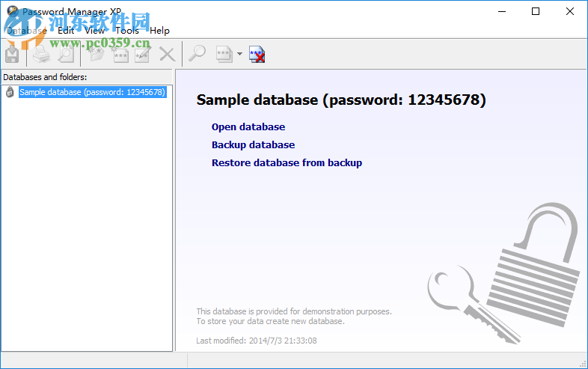Click the Backup database link
This screenshot has width=588, height=369.
(253, 145)
